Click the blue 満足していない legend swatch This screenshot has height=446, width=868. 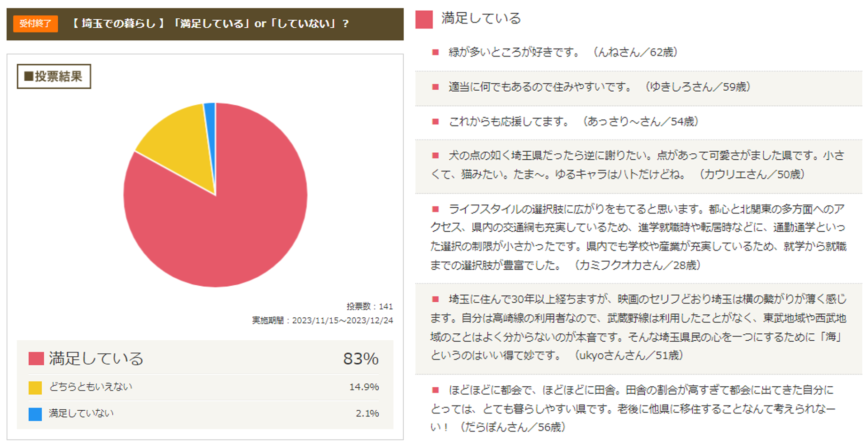[x=35, y=414]
